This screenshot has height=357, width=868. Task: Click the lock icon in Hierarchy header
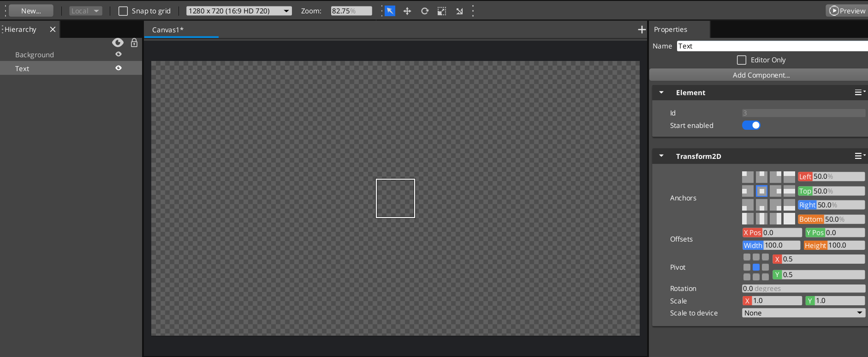[134, 42]
